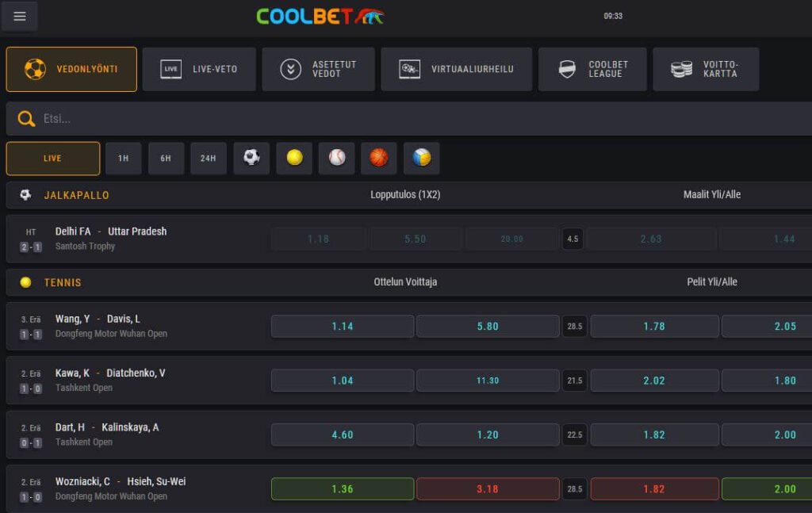The width and height of the screenshot is (812, 513).
Task: Toggle the 1H time filter
Action: coord(123,159)
